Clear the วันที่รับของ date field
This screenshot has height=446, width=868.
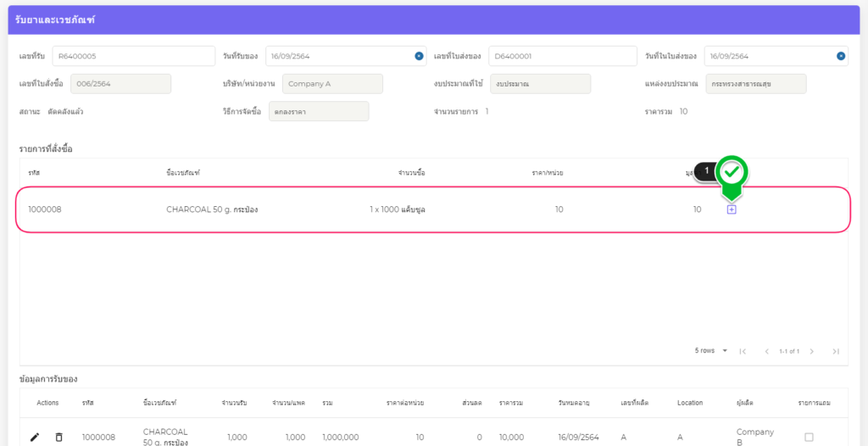click(x=419, y=56)
